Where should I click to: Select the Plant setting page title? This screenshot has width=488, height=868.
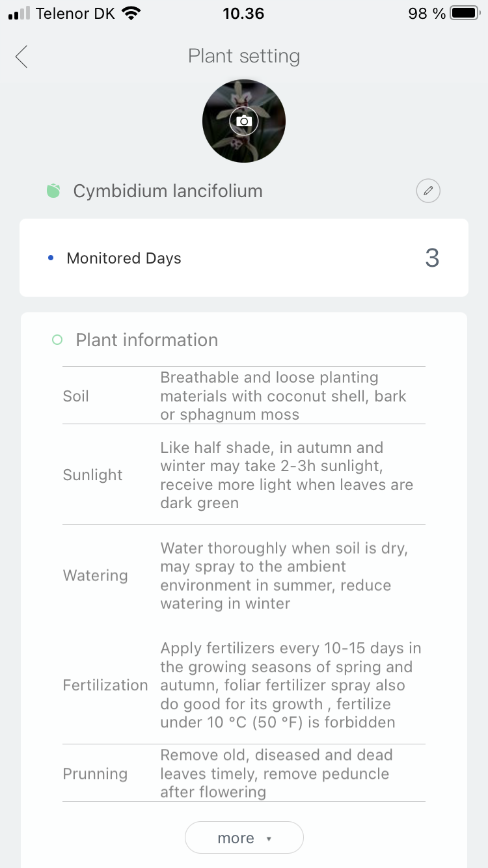[244, 57]
